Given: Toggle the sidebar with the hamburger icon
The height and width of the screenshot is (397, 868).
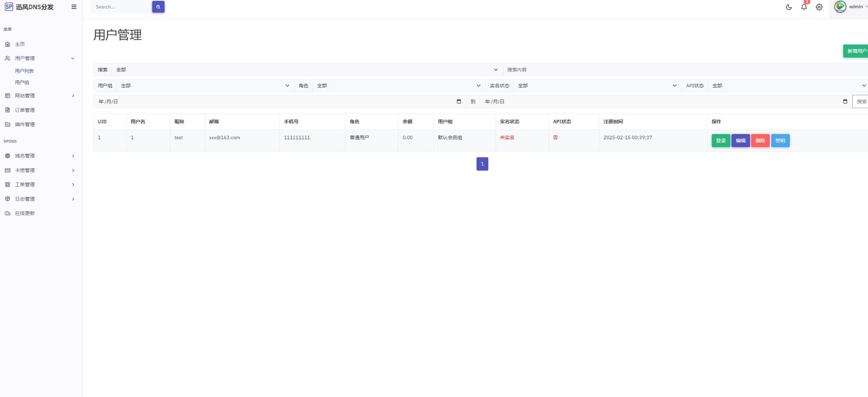Looking at the screenshot, I should [74, 7].
